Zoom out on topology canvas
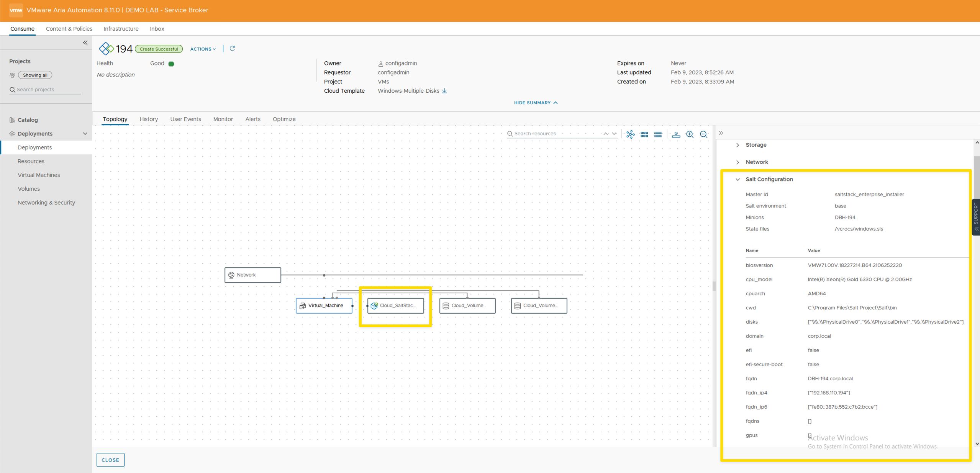The image size is (980, 473). click(x=703, y=134)
